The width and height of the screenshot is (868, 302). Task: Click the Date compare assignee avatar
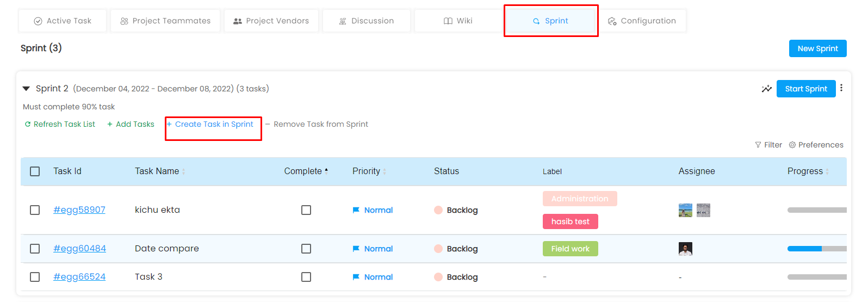[x=685, y=249]
